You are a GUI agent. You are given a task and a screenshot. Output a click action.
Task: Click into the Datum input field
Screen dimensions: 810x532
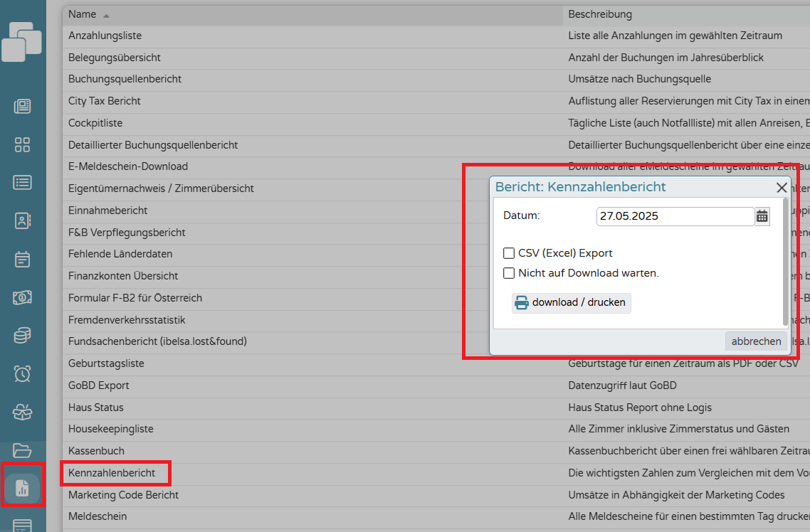click(674, 216)
